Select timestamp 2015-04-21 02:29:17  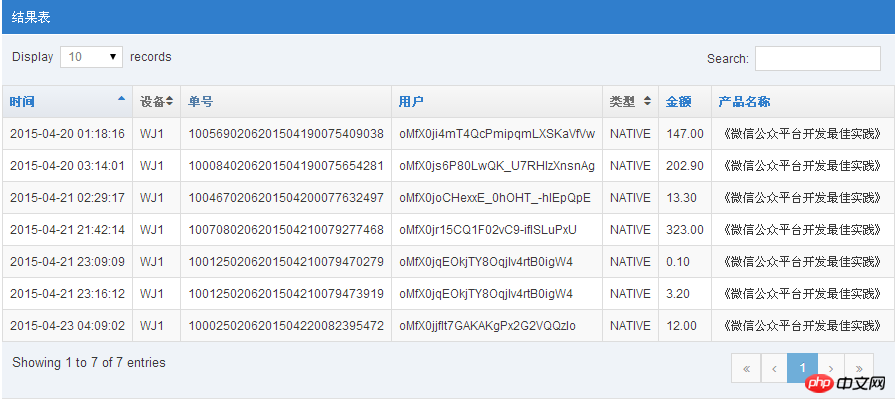click(x=67, y=198)
